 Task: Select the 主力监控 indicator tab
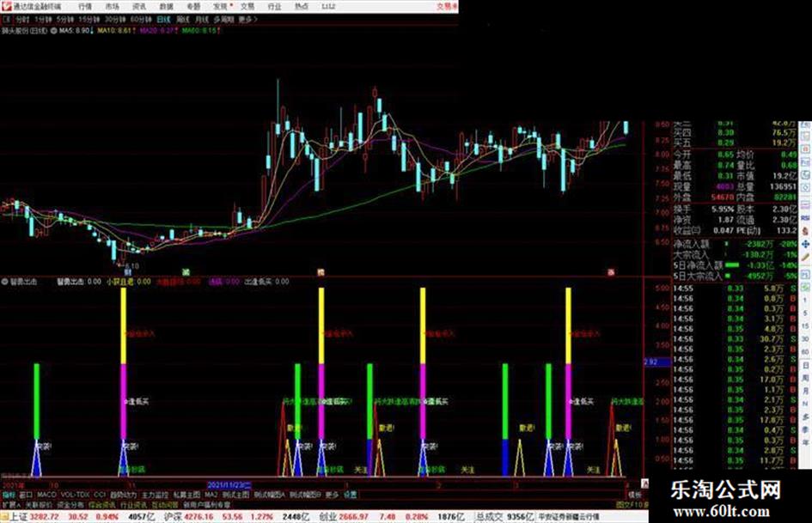click(155, 495)
